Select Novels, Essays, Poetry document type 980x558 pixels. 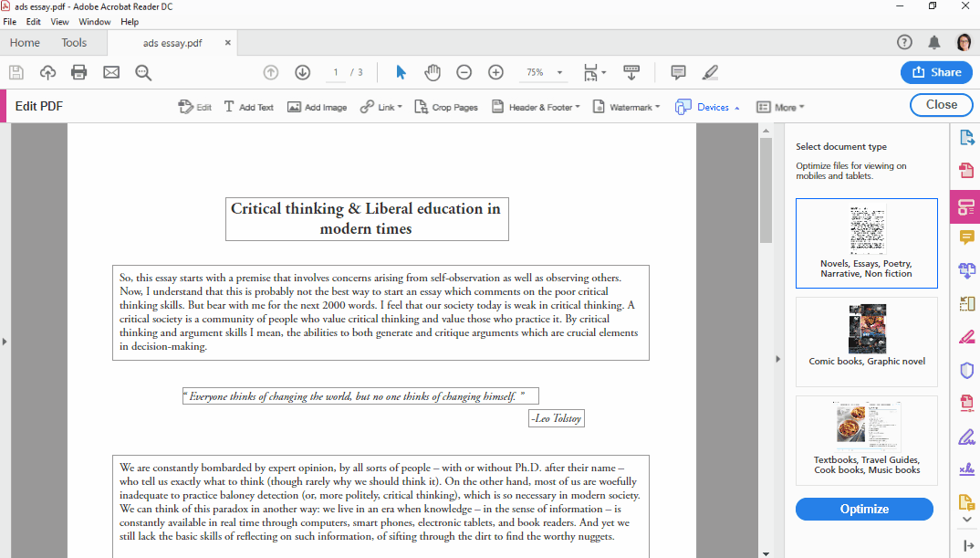866,243
